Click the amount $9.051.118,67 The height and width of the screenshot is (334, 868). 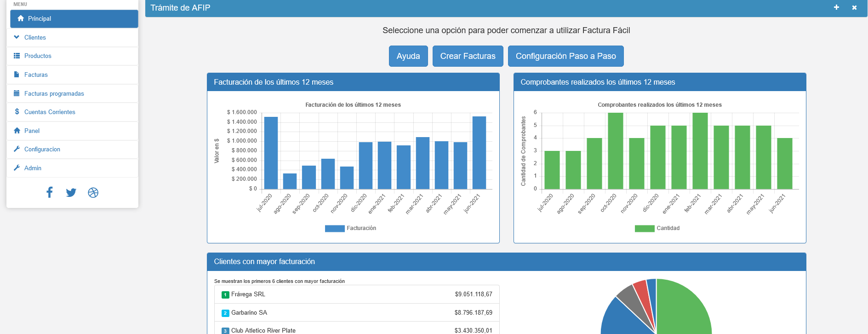tap(474, 294)
